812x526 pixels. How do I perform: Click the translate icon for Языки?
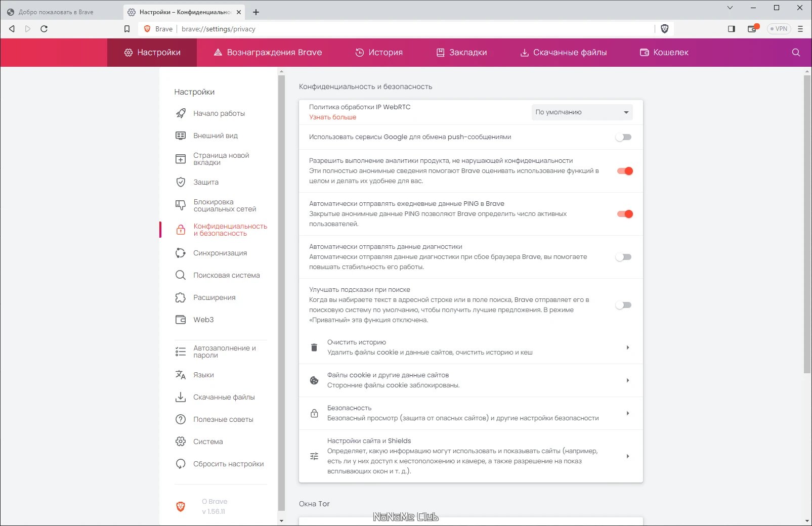(181, 375)
